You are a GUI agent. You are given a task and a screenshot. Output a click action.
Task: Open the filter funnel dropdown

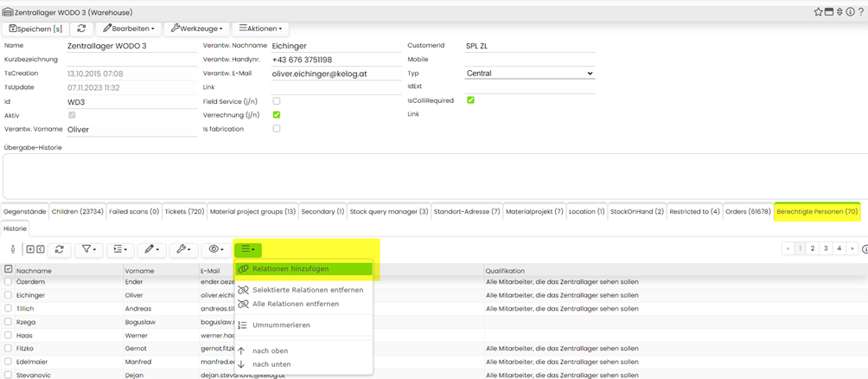pos(88,250)
